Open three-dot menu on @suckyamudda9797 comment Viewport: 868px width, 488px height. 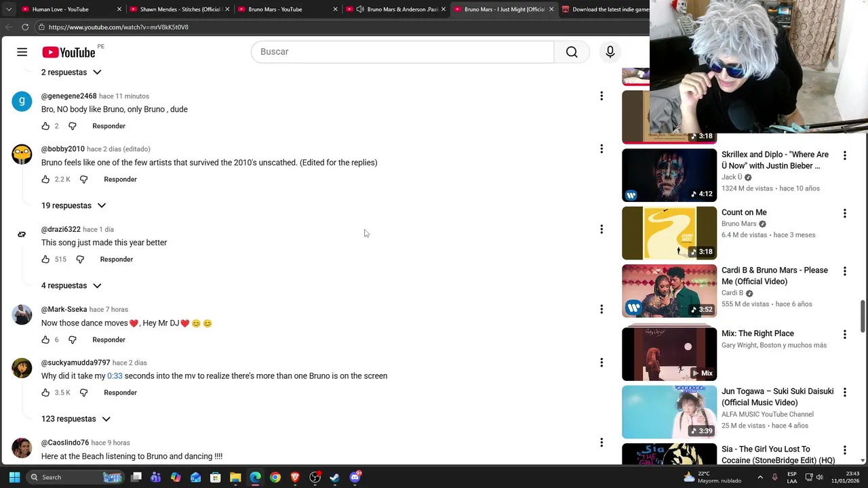tap(601, 363)
